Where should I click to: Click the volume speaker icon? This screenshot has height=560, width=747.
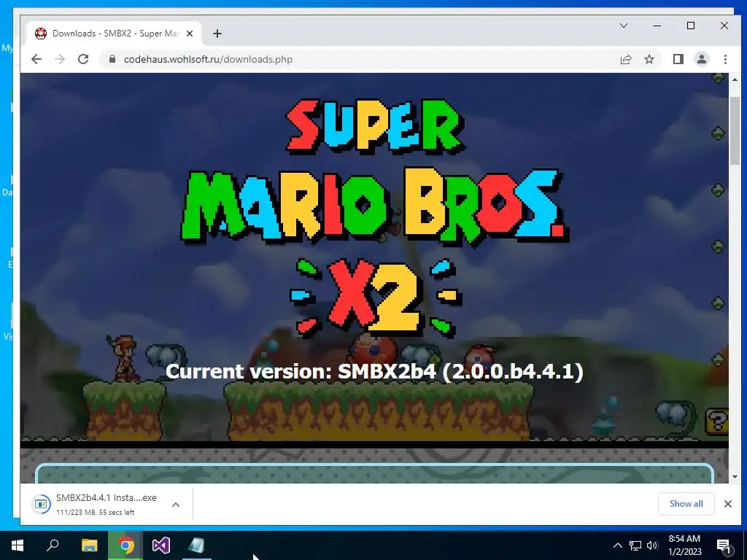[651, 545]
